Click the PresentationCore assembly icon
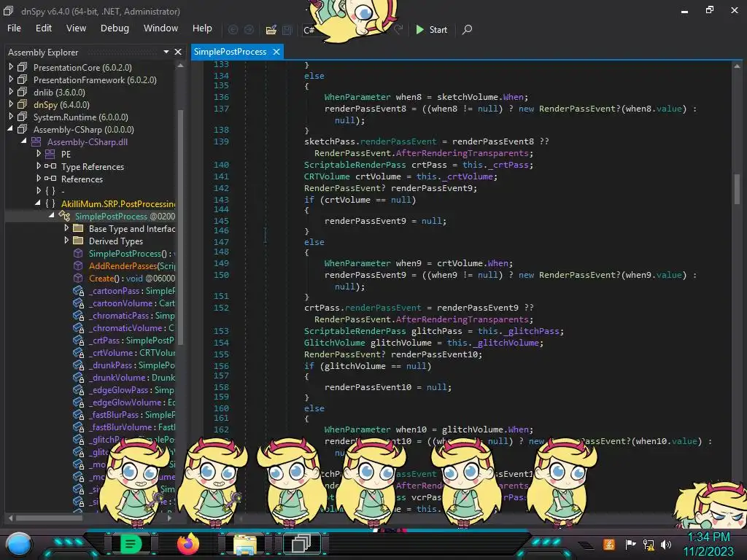747x560 pixels. click(22, 67)
